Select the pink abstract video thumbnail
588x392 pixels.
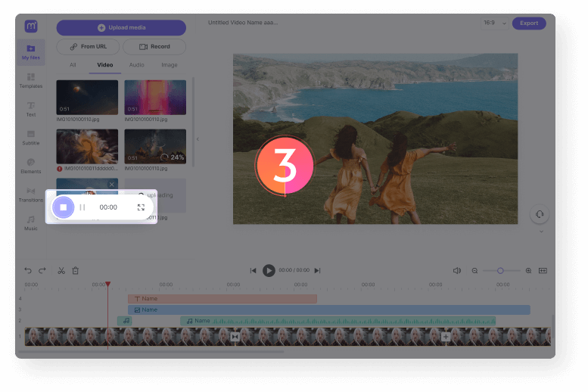[155, 97]
